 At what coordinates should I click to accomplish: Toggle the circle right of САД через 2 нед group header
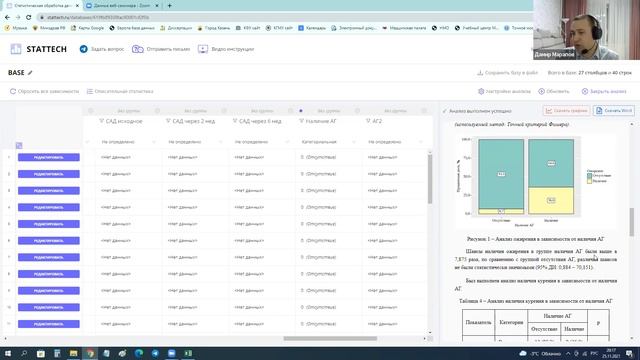(224, 111)
